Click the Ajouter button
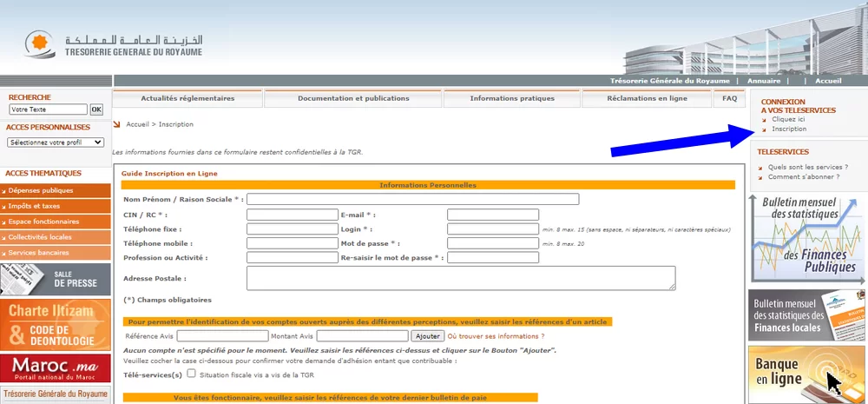868x404 pixels. coord(428,335)
